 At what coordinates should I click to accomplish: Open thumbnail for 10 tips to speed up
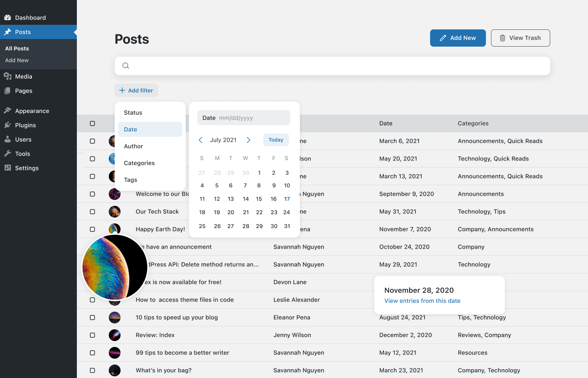115,318
